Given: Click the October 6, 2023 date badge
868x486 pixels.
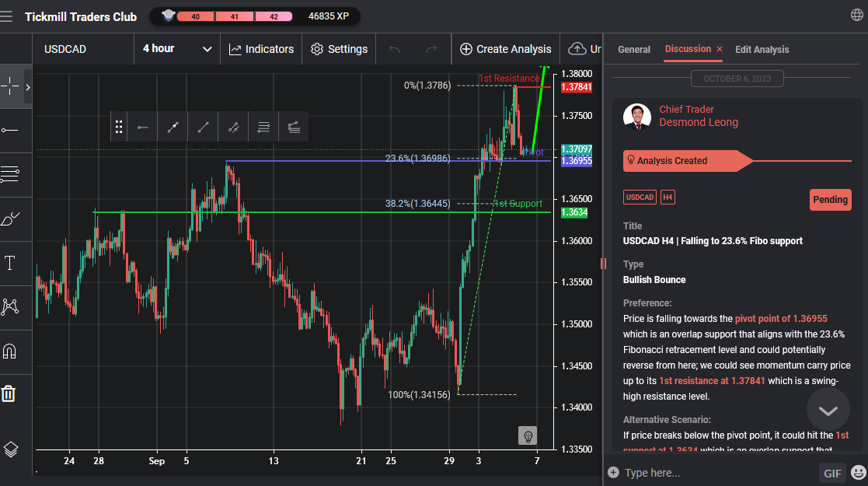Looking at the screenshot, I should (737, 79).
